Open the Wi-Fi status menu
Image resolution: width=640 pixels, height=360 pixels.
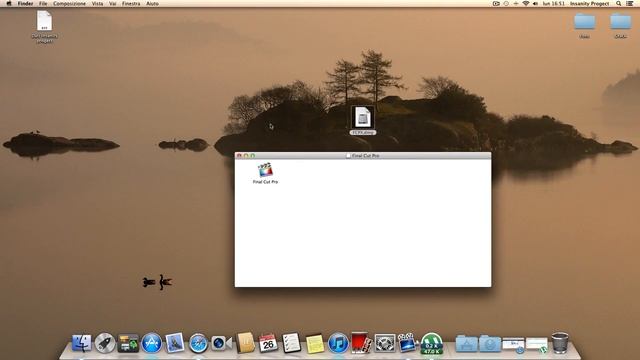[526, 3]
